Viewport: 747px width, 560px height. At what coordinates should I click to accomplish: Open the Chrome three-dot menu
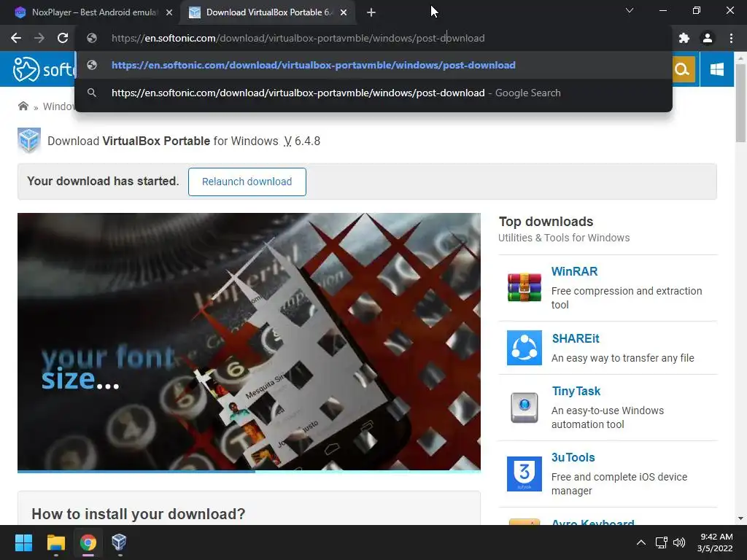pos(731,38)
